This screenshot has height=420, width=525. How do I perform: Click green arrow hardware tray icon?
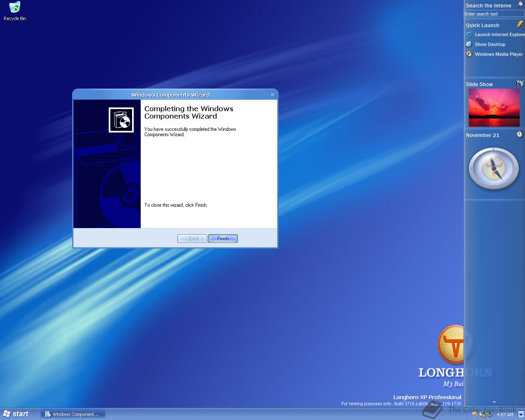[x=489, y=415]
